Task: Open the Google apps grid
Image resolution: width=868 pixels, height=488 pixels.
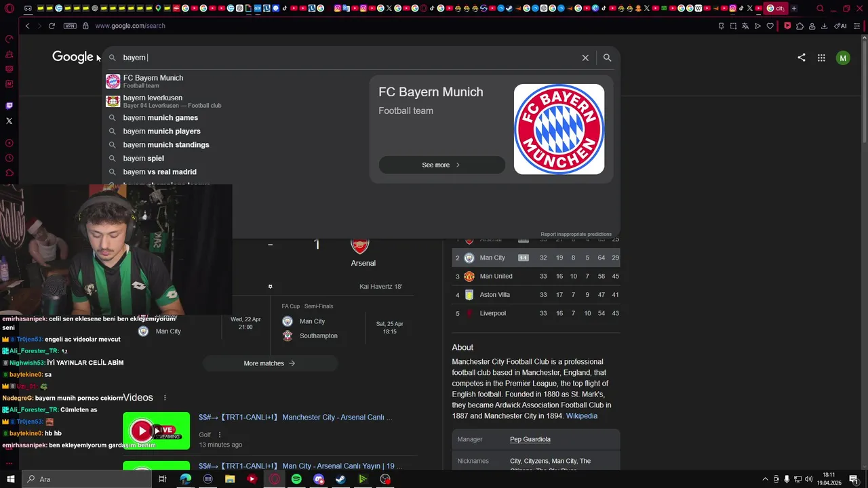Action: pos(821,58)
